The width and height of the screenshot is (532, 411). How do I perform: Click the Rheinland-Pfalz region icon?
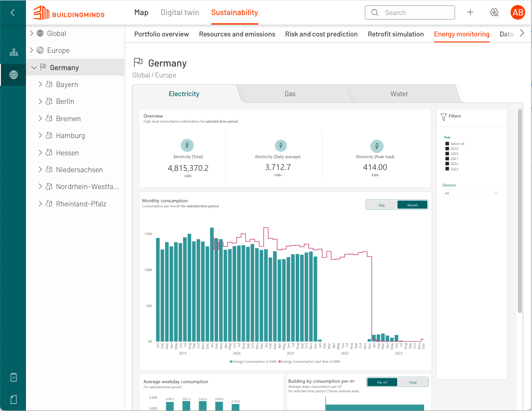pos(49,204)
